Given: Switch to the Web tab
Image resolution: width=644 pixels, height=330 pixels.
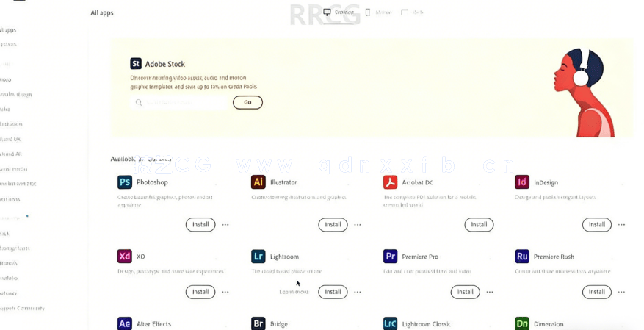Looking at the screenshot, I should tap(413, 12).
